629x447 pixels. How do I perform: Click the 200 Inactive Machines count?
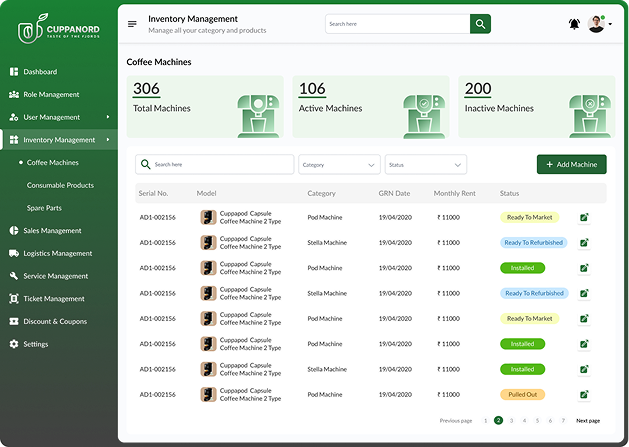[478, 89]
